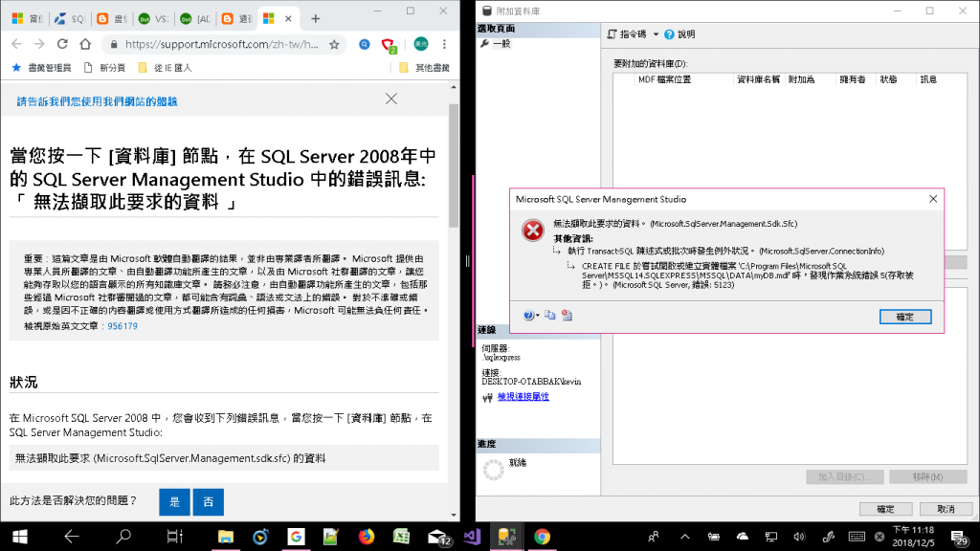Image resolution: width=980 pixels, height=551 pixels.
Task: Click the 進度 section header
Action: 538,444
